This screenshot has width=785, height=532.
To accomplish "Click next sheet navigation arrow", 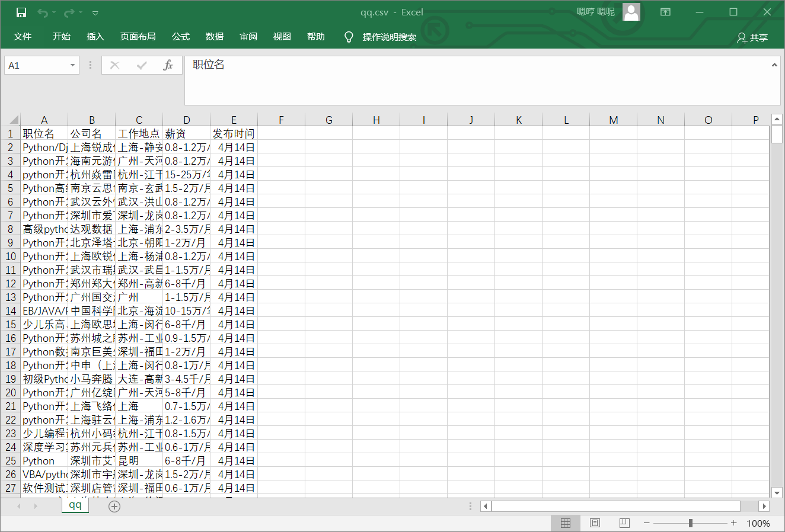I will pyautogui.click(x=36, y=507).
